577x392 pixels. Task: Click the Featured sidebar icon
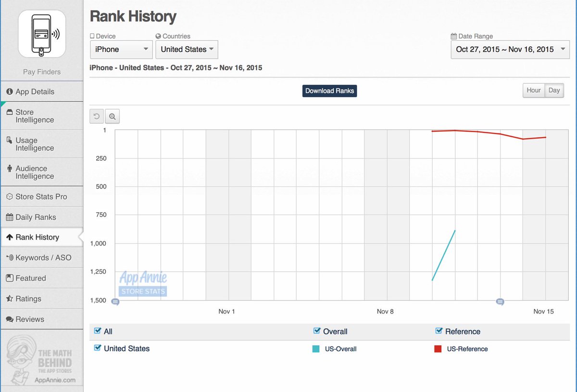click(10, 278)
